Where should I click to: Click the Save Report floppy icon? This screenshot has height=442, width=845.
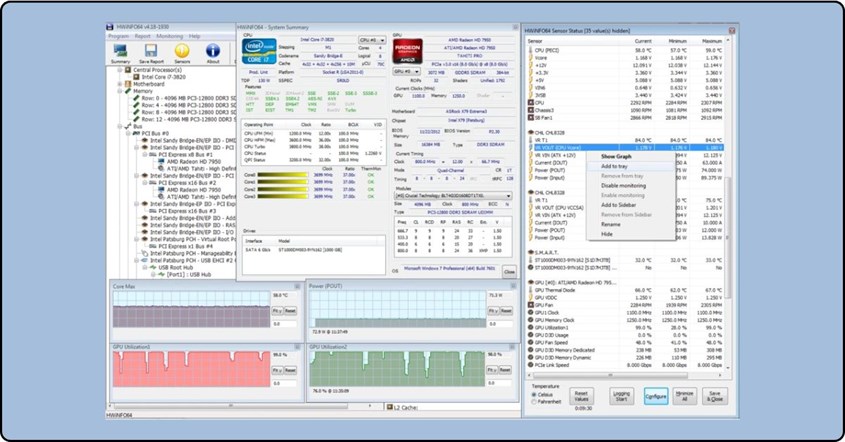151,51
